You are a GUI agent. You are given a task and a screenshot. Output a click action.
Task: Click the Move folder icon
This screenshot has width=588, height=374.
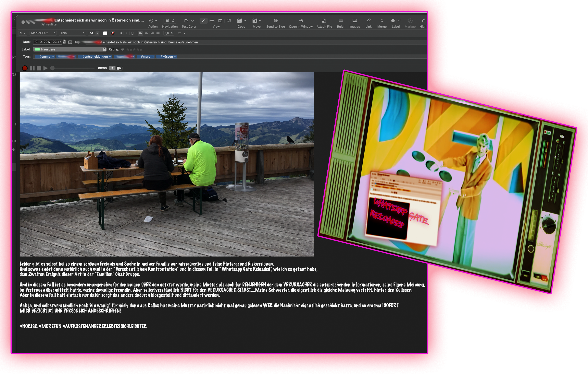coord(255,21)
